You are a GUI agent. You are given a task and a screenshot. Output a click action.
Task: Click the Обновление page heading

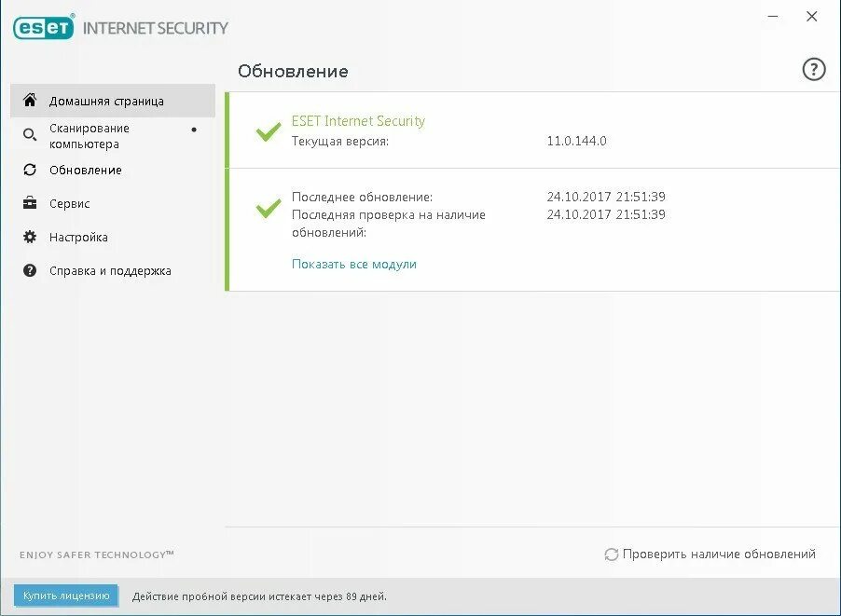tap(293, 72)
